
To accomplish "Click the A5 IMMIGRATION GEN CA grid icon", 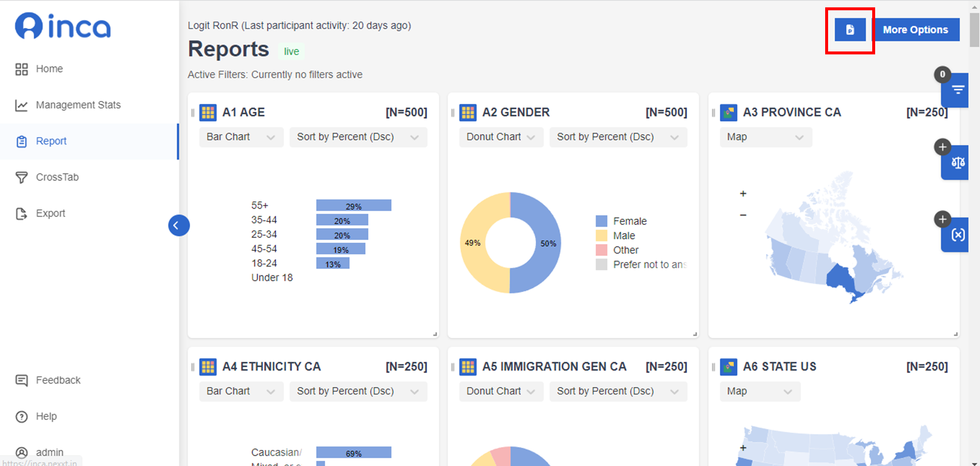I will 468,367.
